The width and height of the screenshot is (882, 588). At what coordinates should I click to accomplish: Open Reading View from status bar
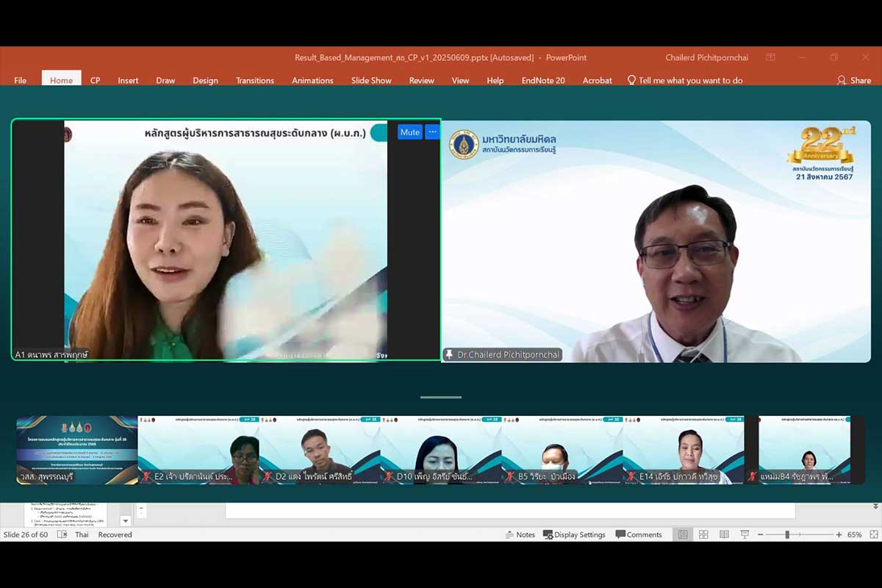pos(724,534)
